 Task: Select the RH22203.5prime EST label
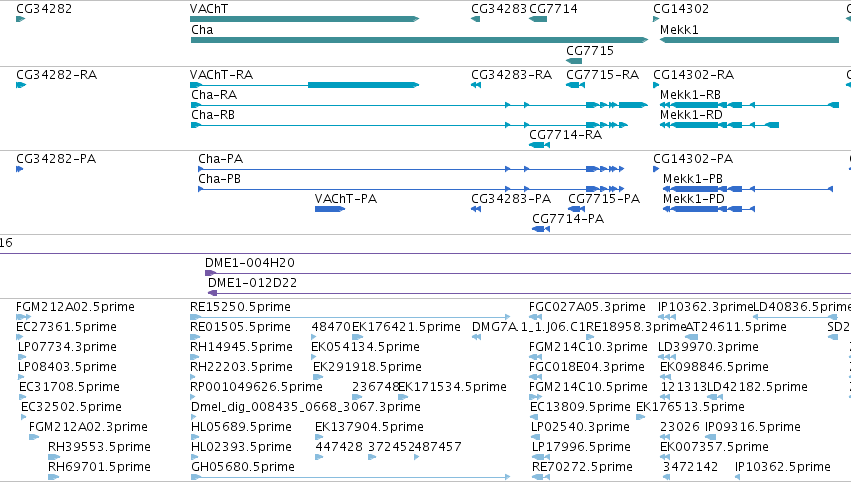tap(242, 367)
